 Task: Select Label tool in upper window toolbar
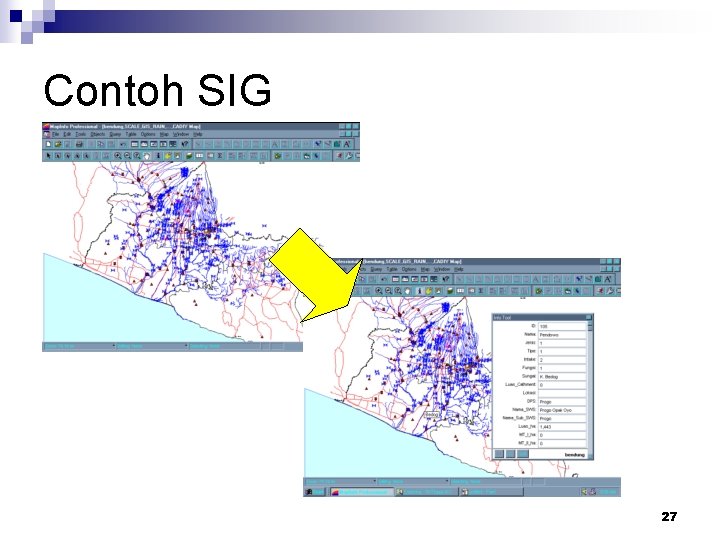pos(168,156)
